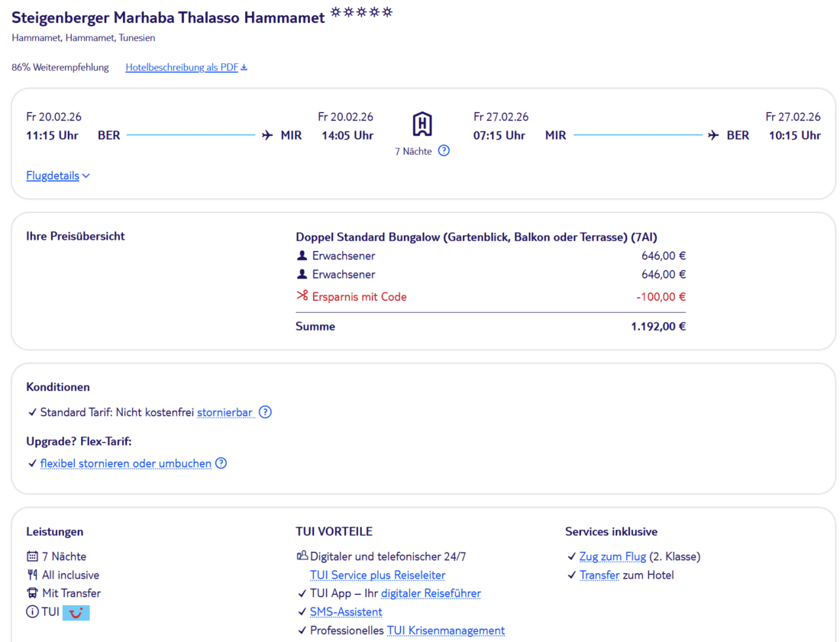Viewport: 840px width, 642px height.
Task: Click the return flight airplane icon
Action: point(713,136)
